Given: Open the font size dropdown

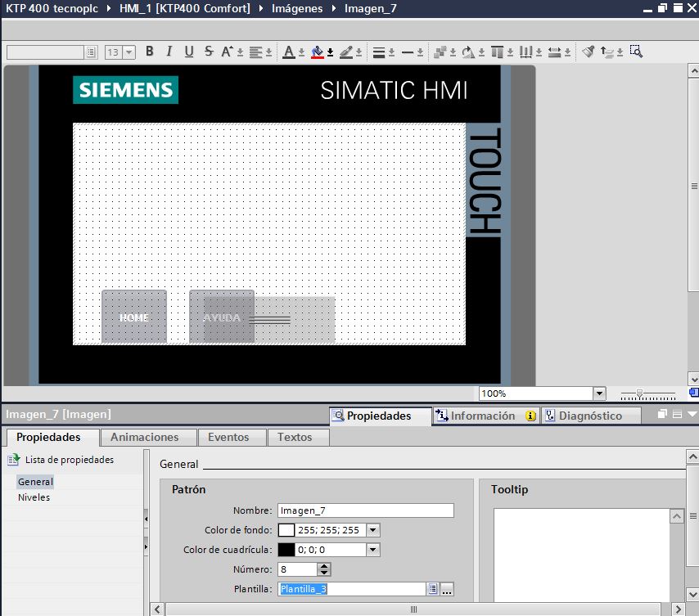Looking at the screenshot, I should [x=129, y=52].
